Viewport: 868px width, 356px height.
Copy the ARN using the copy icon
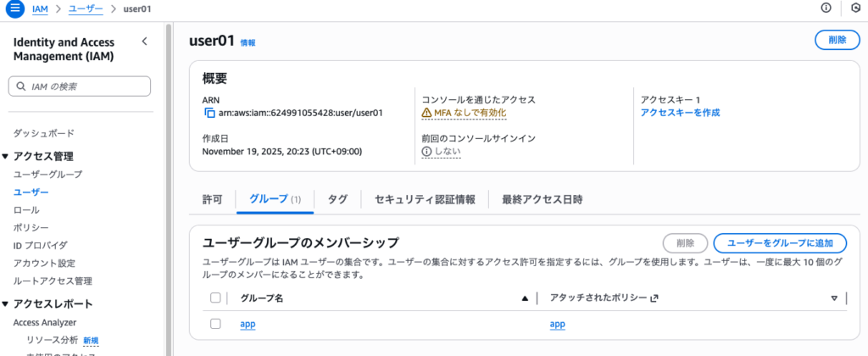tap(209, 113)
